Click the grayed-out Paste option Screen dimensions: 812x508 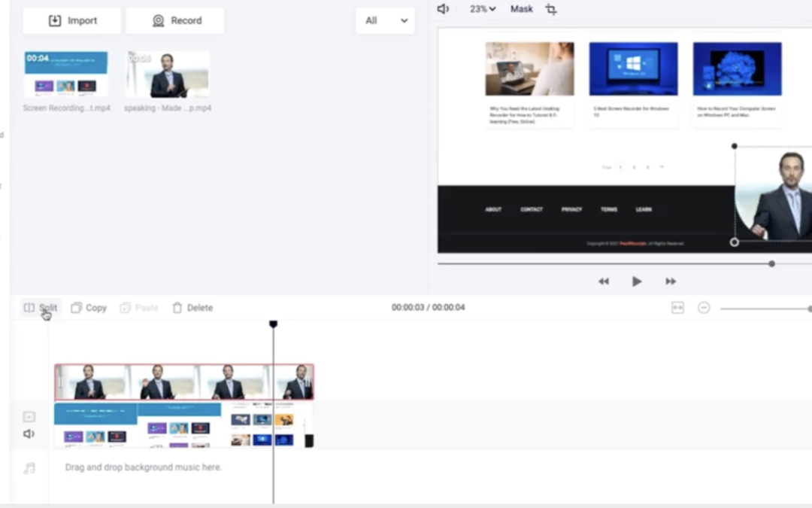[139, 307]
